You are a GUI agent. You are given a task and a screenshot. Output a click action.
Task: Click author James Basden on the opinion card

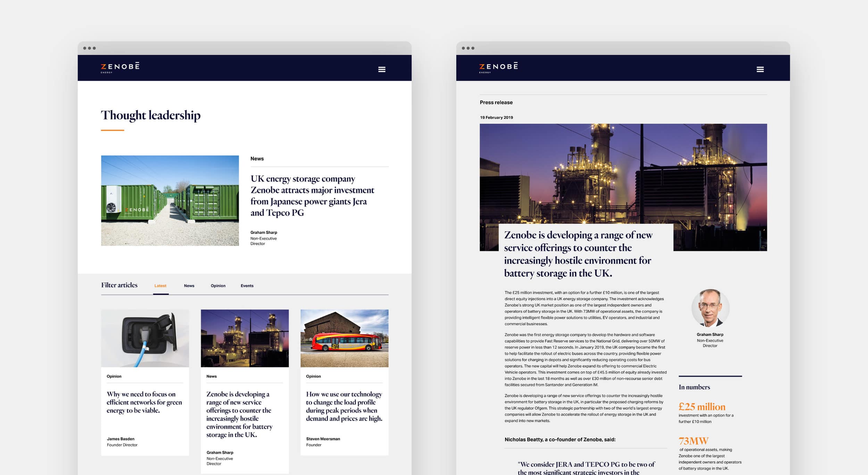(120, 439)
